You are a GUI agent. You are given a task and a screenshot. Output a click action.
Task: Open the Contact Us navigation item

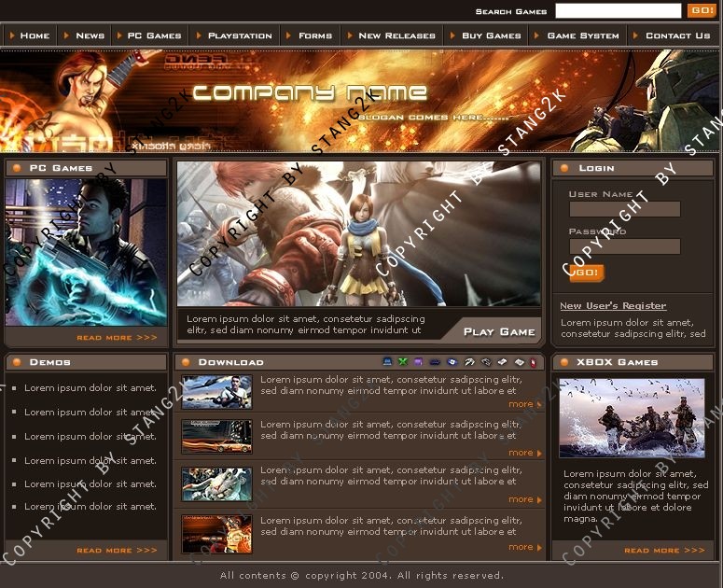click(677, 35)
